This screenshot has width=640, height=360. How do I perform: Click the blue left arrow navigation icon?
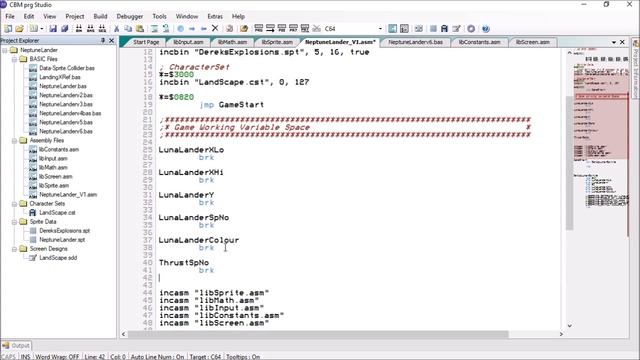204,29
